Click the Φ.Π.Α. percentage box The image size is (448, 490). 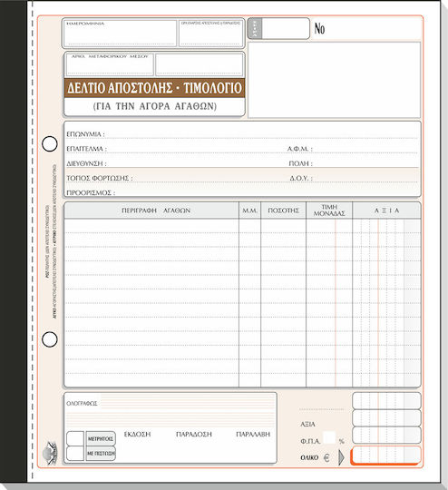point(329,437)
